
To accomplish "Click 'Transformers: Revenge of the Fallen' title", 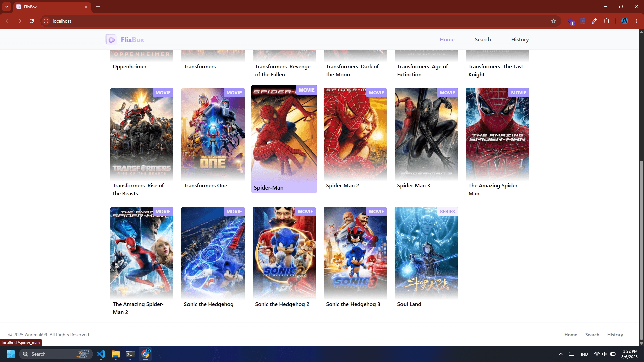I will pos(283,70).
